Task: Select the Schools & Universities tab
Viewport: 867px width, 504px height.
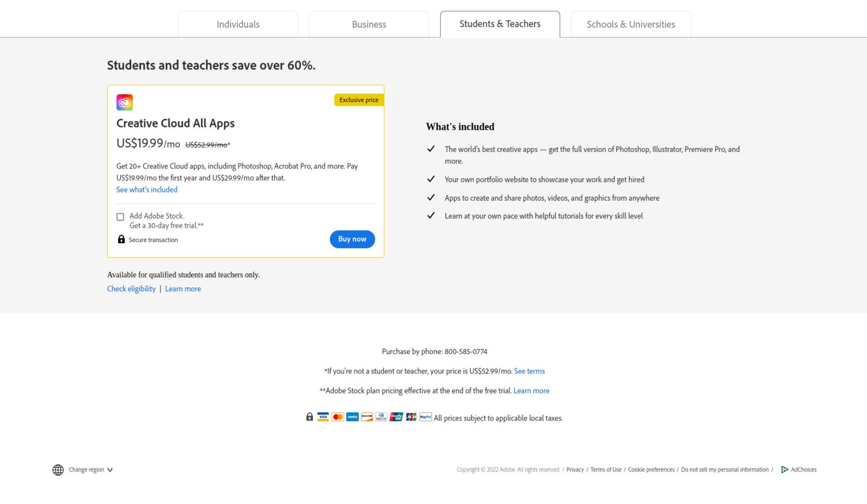Action: [631, 24]
